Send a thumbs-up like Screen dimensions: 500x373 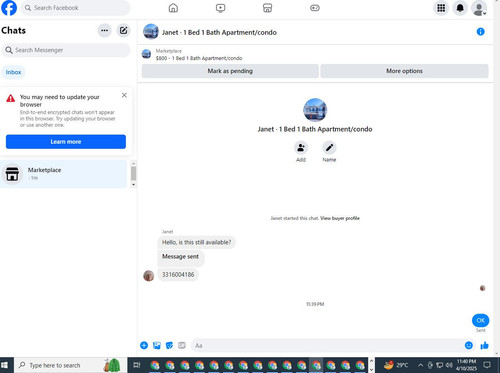(484, 345)
